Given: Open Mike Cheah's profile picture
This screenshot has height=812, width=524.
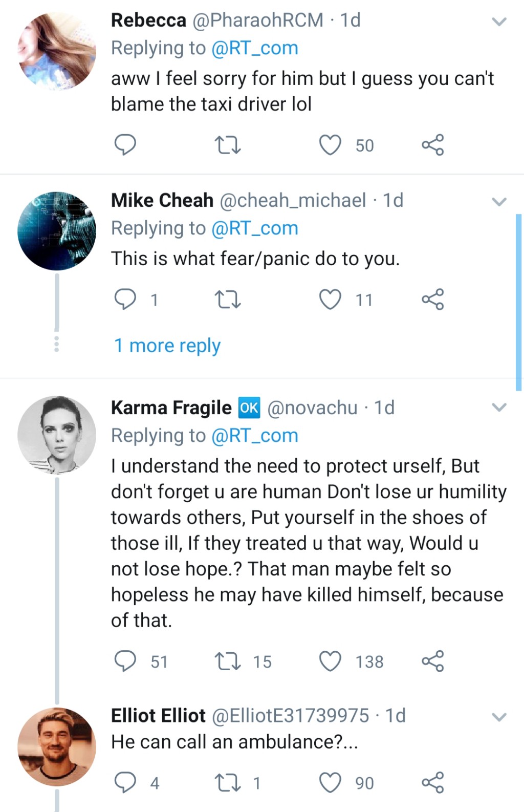Looking at the screenshot, I should point(57,231).
